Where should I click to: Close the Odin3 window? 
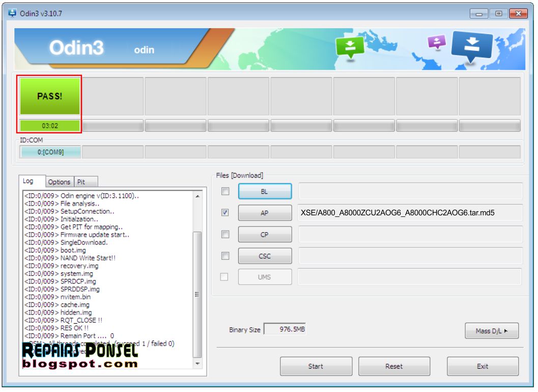518,14
